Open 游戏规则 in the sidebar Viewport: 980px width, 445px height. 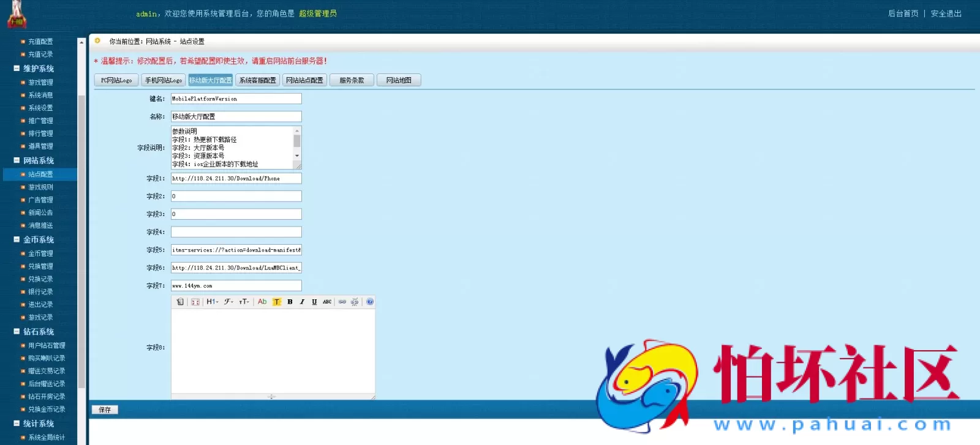pos(40,187)
